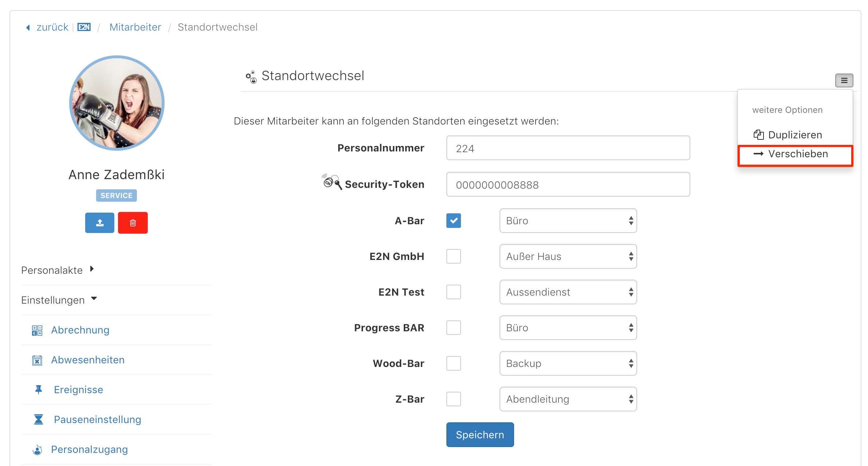Click the Ereignisse pin icon
The width and height of the screenshot is (868, 466).
coord(39,390)
